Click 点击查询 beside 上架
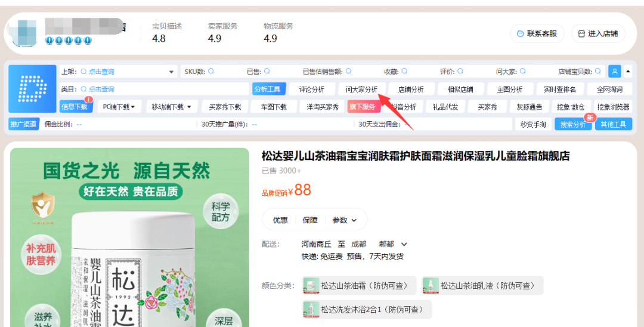This screenshot has height=327, width=644. [x=101, y=72]
